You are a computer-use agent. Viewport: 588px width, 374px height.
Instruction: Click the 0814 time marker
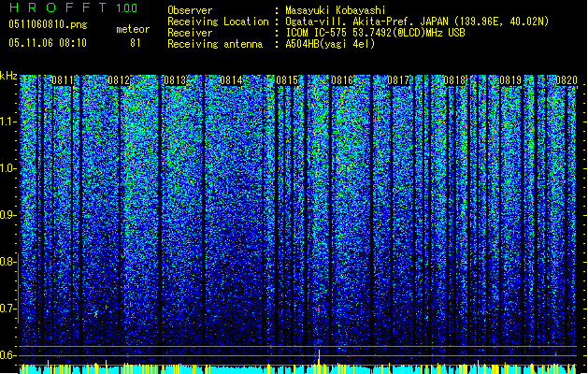coord(231,80)
